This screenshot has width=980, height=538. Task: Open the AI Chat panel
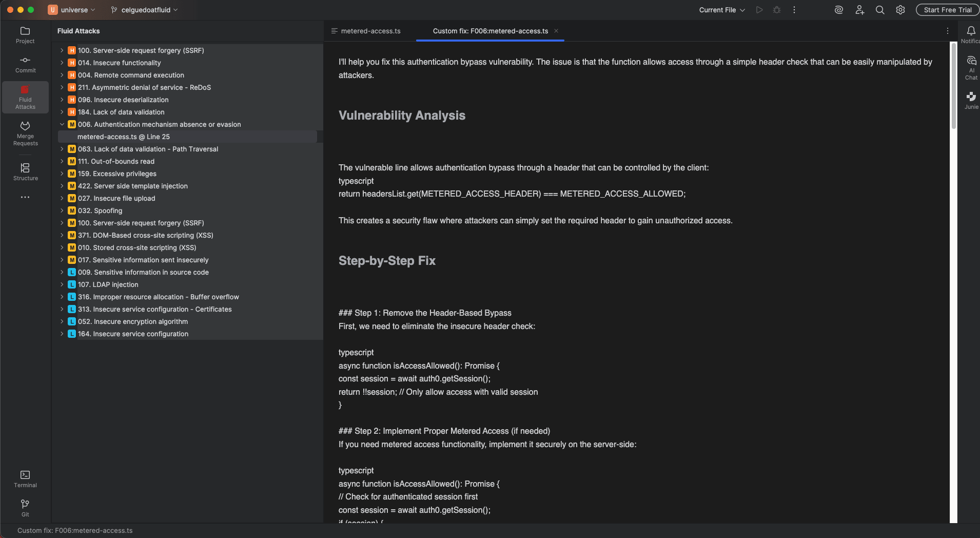pyautogui.click(x=971, y=68)
